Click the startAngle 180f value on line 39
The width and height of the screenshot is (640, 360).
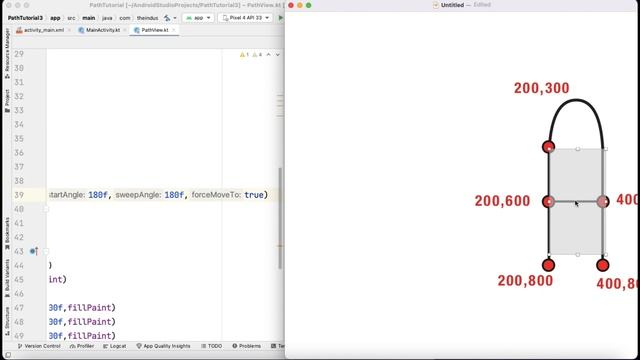tap(98, 195)
